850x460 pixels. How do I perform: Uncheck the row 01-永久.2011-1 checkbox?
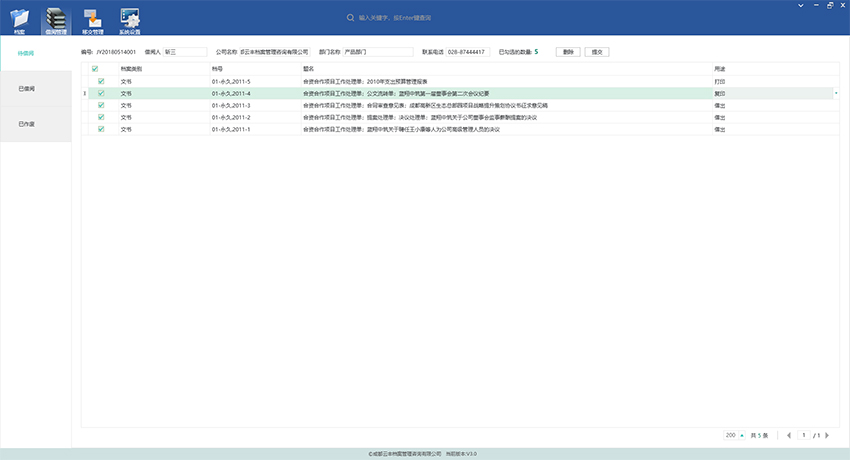tap(101, 129)
